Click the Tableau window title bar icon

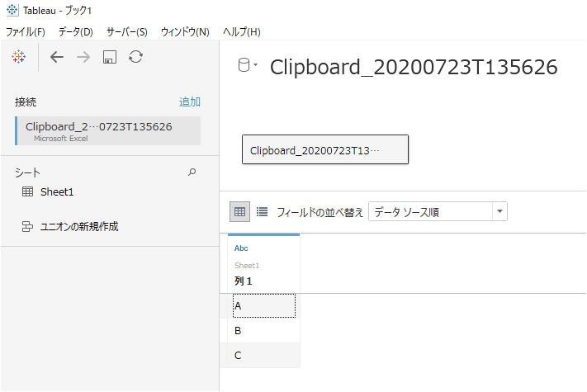click(12, 10)
